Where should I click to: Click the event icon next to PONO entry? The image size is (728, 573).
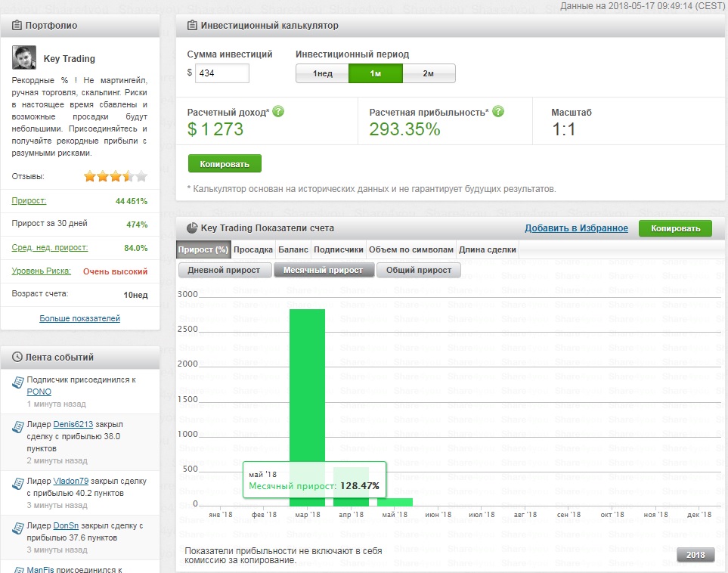(18, 385)
